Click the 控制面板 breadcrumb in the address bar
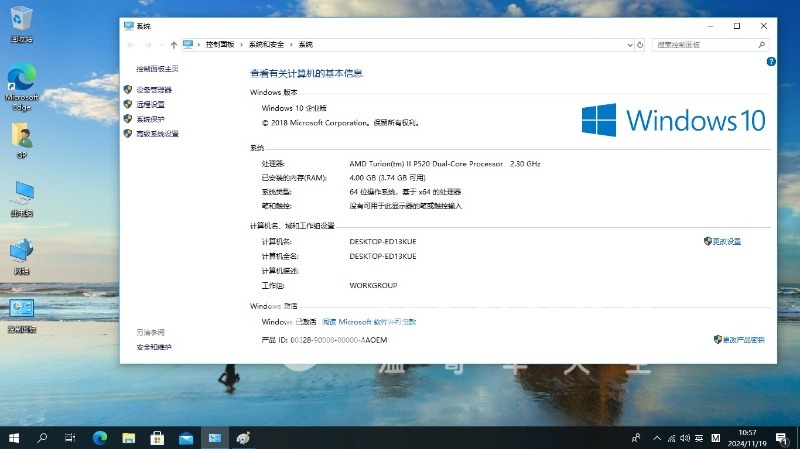800x449 pixels. point(219,45)
